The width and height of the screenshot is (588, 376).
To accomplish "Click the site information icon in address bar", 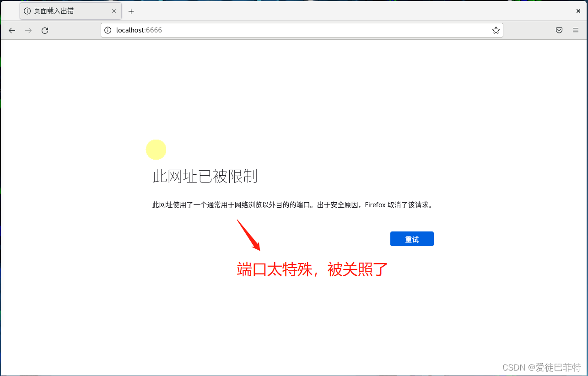I will [x=107, y=30].
